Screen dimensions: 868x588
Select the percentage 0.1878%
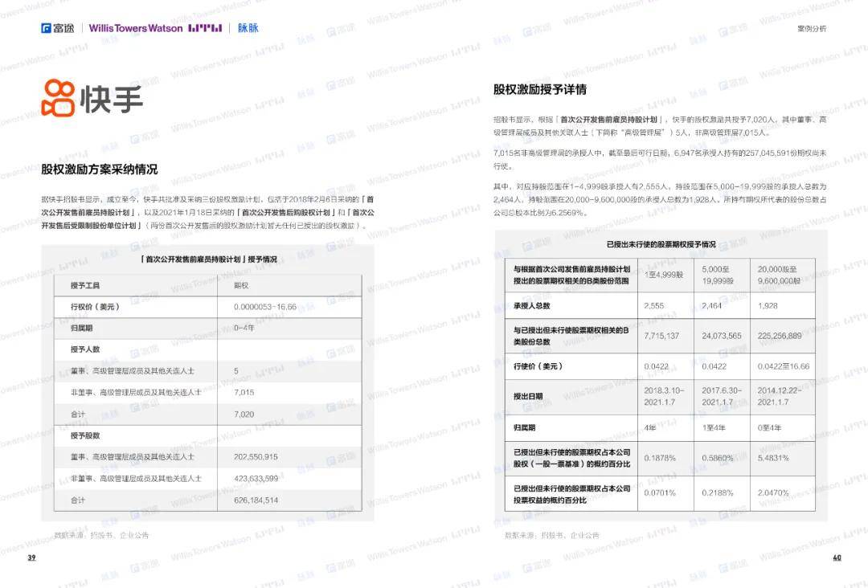pyautogui.click(x=660, y=458)
